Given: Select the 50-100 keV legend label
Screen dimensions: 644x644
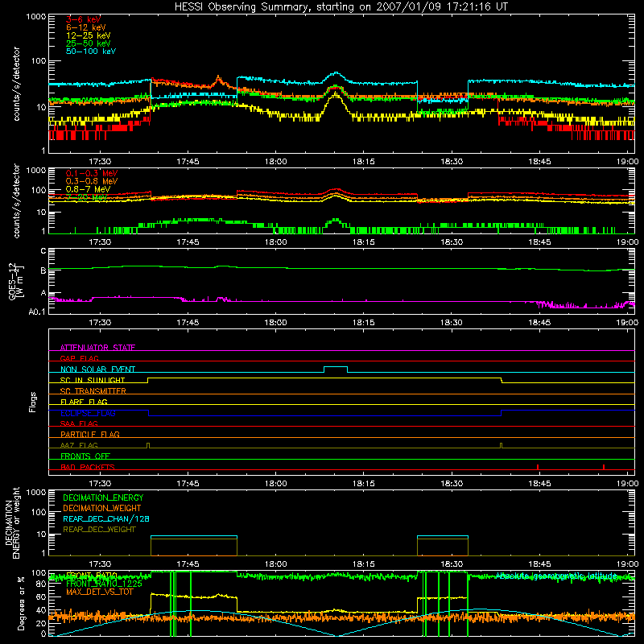Looking at the screenshot, I should pyautogui.click(x=91, y=52).
